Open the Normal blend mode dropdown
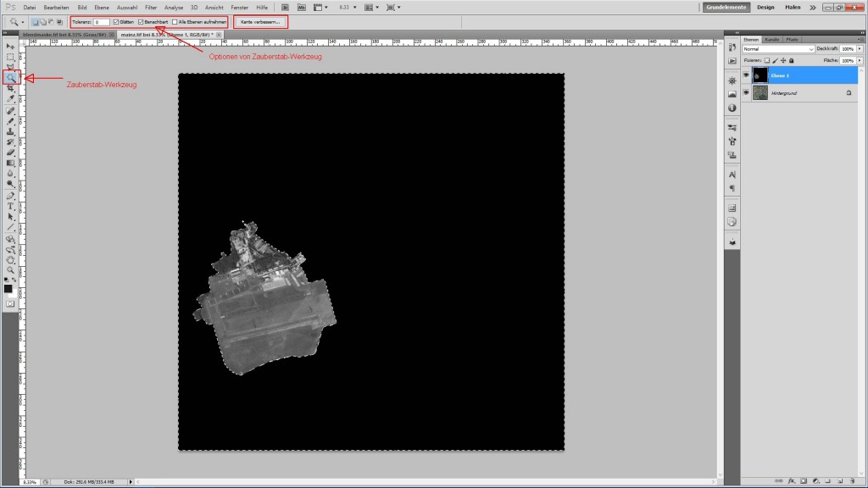The height and width of the screenshot is (488, 868). coord(778,49)
